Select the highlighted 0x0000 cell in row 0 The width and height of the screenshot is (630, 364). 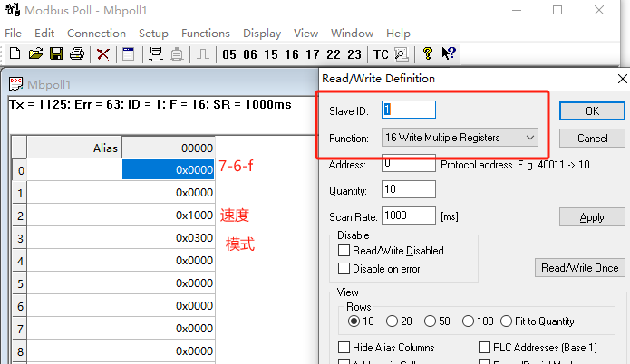pyautogui.click(x=168, y=170)
